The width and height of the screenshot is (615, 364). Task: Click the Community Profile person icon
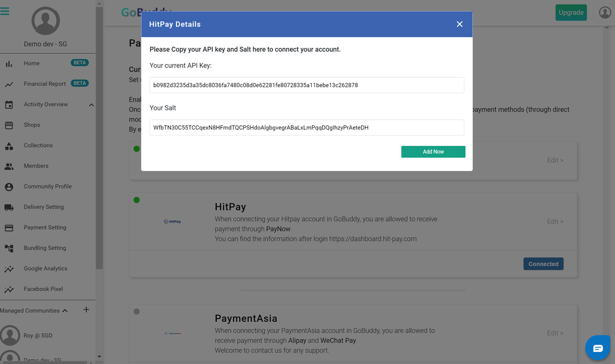click(9, 187)
